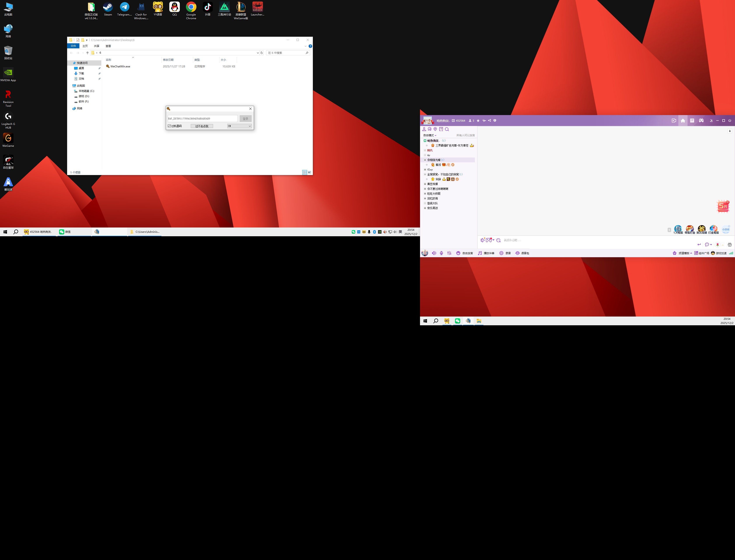Screen dimensions: 735x560
Task: Uncheck the 过机器码 checkbox
Action: 169,126
